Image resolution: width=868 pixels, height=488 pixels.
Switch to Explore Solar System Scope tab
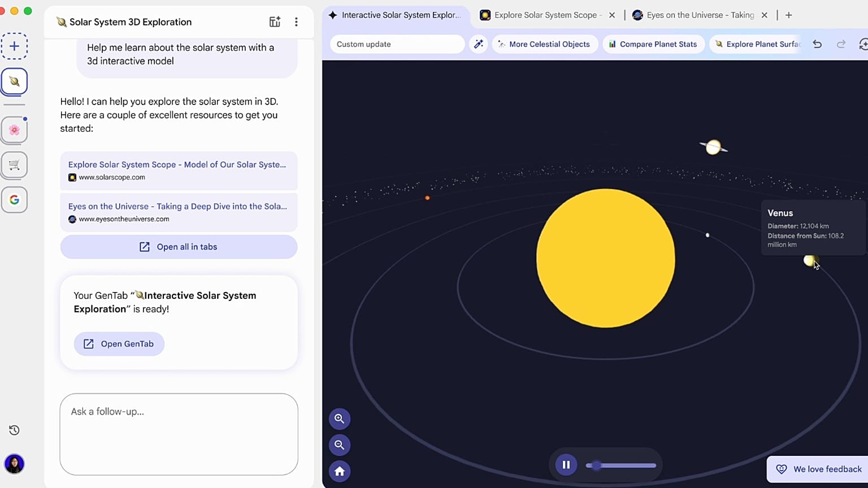coord(545,15)
